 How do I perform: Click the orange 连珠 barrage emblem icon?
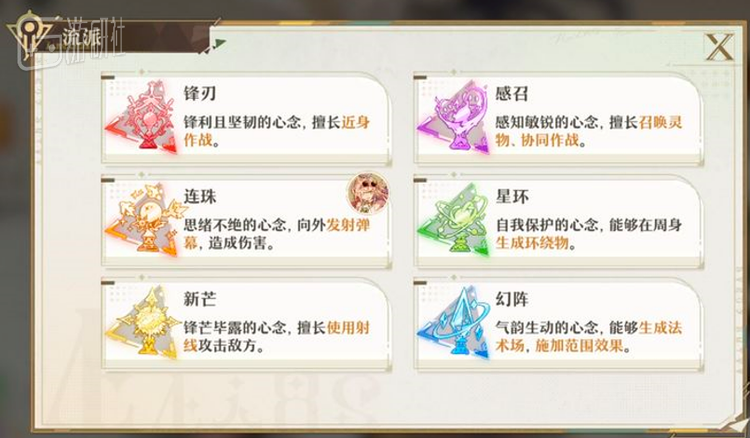pyautogui.click(x=142, y=219)
